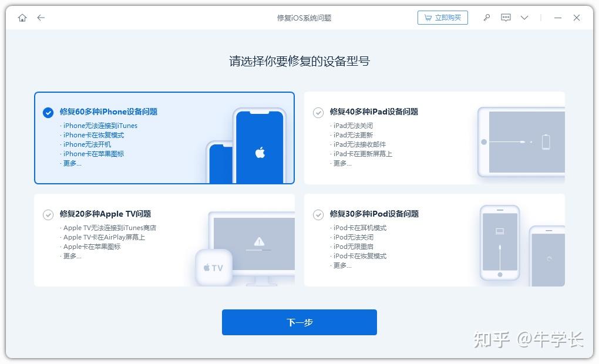Image resolution: width=599 pixels, height=364 pixels.
Task: Expand 更多 under the iPad issue list
Action: pos(341,163)
